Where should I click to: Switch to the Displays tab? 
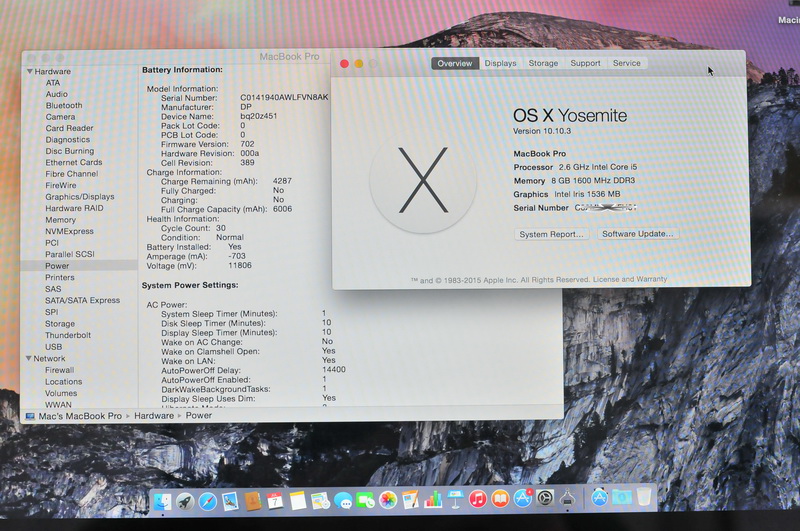pyautogui.click(x=500, y=63)
